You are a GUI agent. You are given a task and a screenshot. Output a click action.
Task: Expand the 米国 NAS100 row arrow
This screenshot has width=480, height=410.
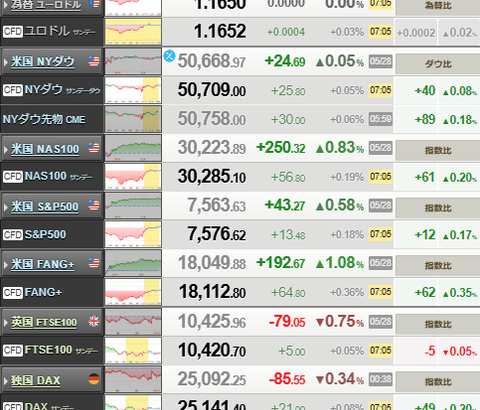(6, 149)
